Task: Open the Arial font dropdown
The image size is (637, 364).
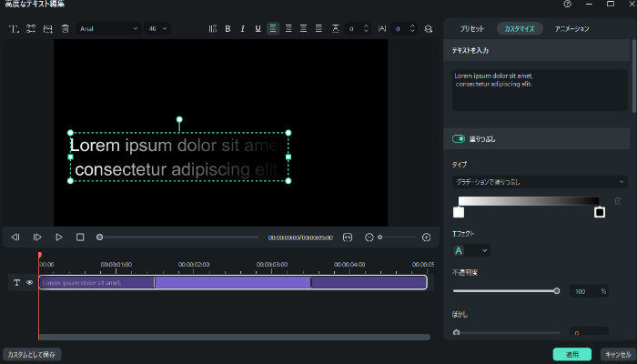Action: pos(109,29)
